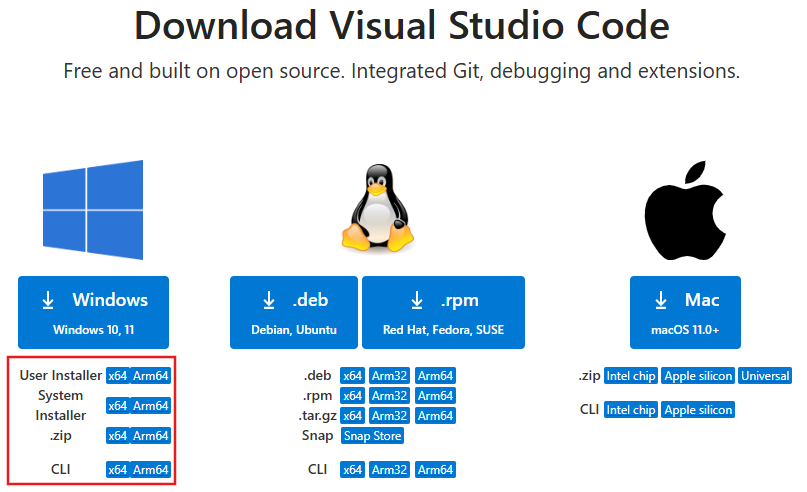
Task: Open the Snap Store link
Action: [372, 436]
